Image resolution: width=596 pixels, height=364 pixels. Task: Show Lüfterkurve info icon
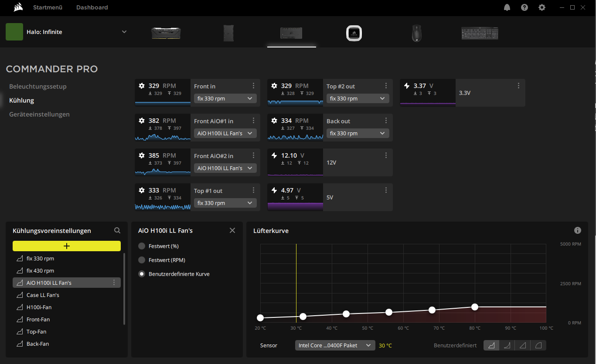pos(578,230)
